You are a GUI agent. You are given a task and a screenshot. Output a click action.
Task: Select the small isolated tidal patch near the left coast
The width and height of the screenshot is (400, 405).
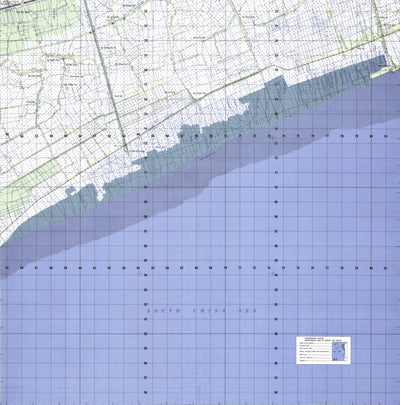[x=70, y=191]
